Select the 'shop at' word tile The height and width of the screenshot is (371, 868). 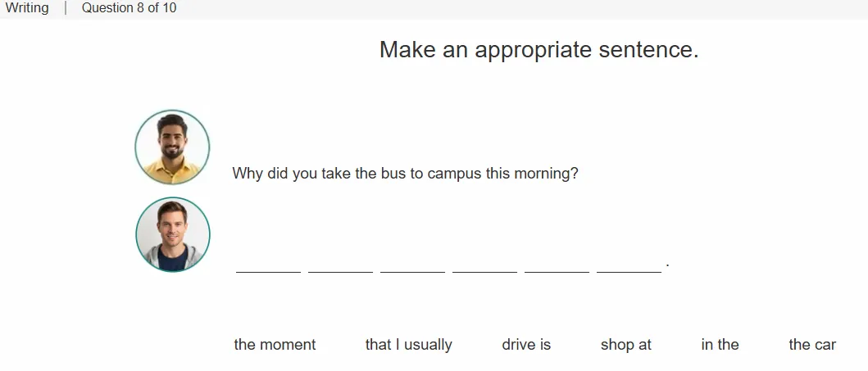point(625,345)
